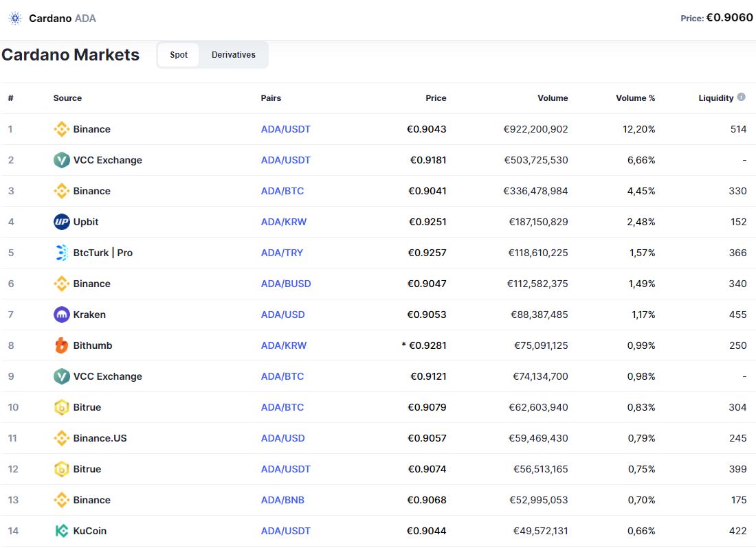Click the Pairs column header
The width and height of the screenshot is (756, 548).
pos(271,98)
